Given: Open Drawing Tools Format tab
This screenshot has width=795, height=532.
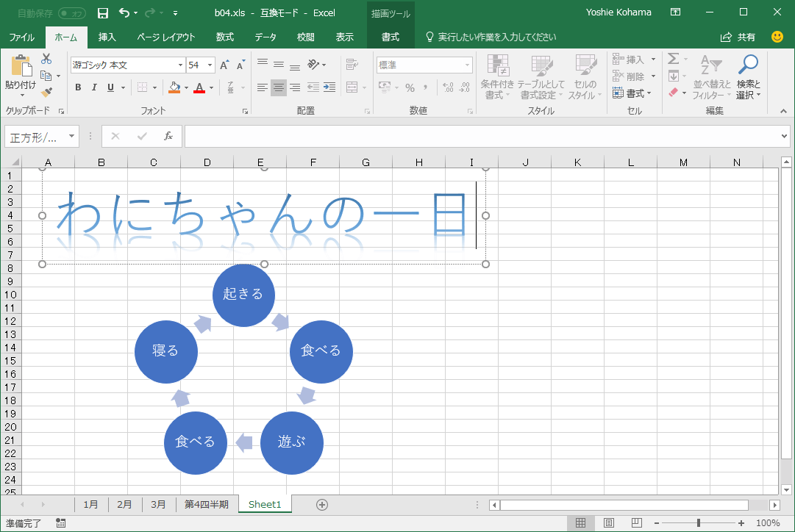Looking at the screenshot, I should [x=391, y=37].
